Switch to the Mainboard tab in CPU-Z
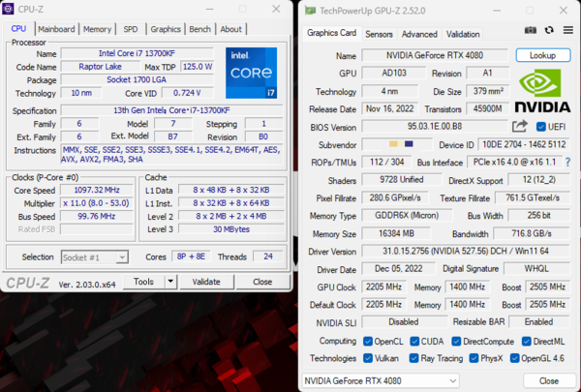Image resolution: width=581 pixels, height=392 pixels. click(56, 29)
